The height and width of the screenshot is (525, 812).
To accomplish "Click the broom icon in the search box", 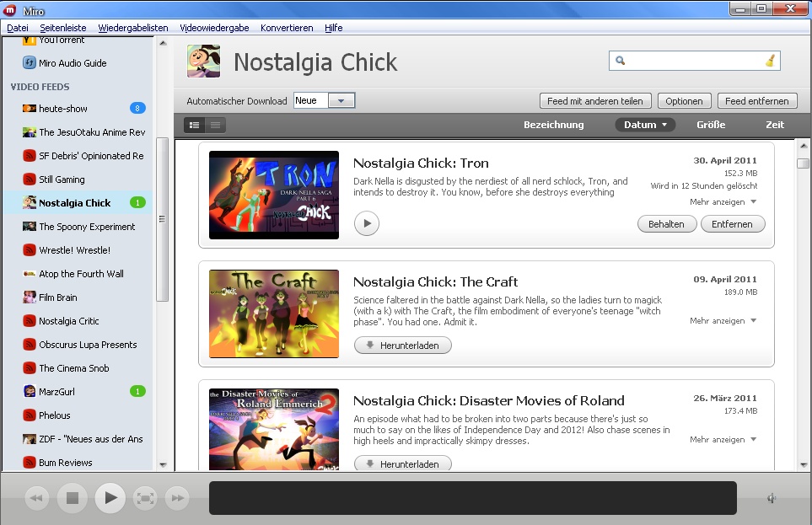I will (x=769, y=61).
